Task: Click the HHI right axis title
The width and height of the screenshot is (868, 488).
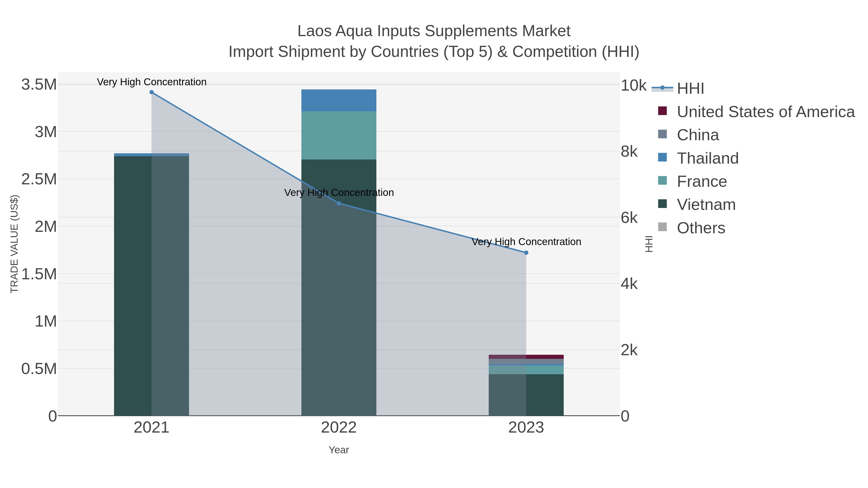Action: pyautogui.click(x=649, y=244)
